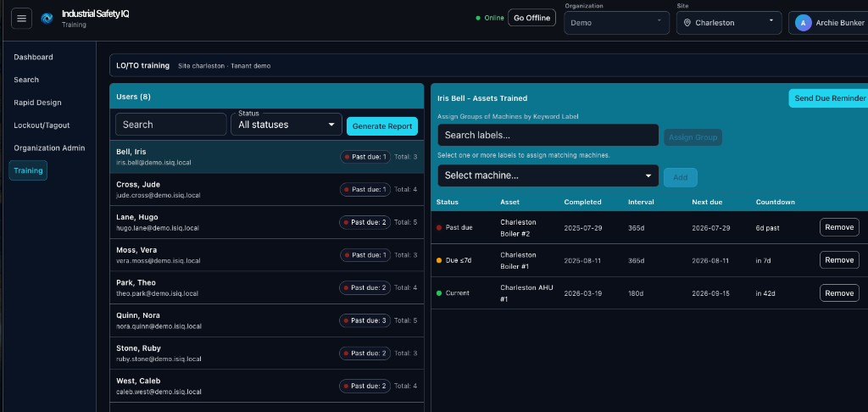Click the location pin icon beside Charleston
Screen dimensions: 868x412
(x=687, y=23)
